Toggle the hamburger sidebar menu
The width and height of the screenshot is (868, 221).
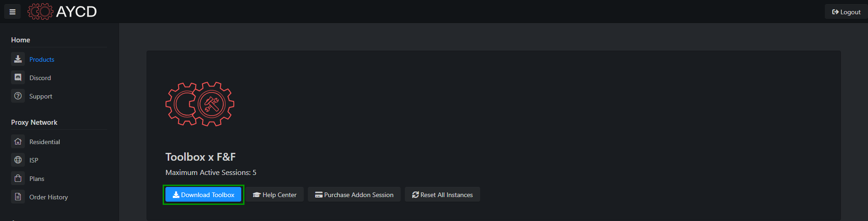click(12, 12)
